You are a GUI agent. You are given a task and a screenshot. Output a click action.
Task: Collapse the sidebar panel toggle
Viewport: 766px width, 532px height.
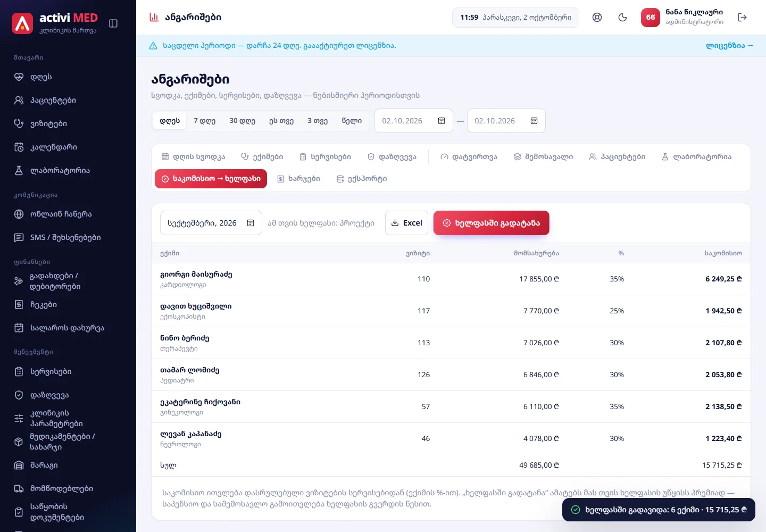point(113,23)
